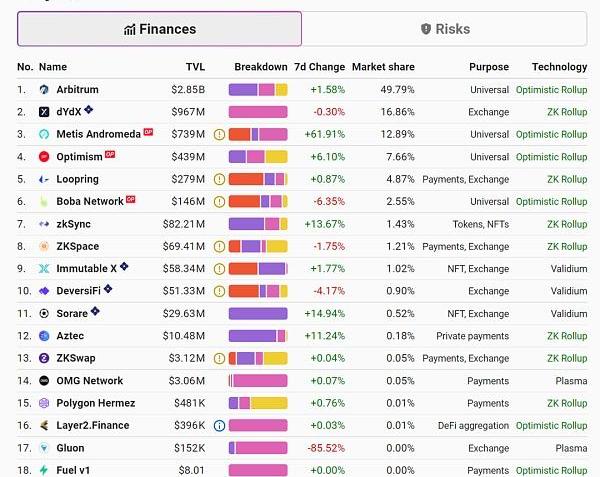Click the Metis Andromeda logo icon
The width and height of the screenshot is (600, 477).
point(44,134)
